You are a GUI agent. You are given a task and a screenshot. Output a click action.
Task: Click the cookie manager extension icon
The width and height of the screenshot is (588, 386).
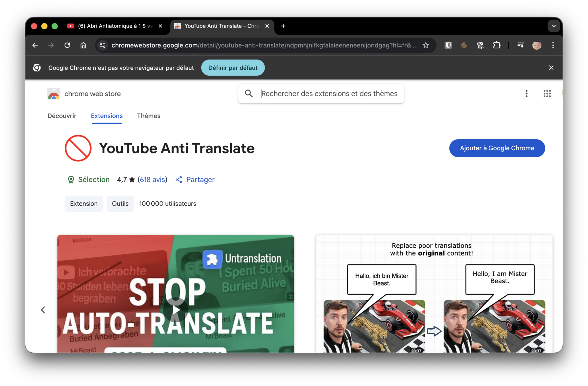464,45
